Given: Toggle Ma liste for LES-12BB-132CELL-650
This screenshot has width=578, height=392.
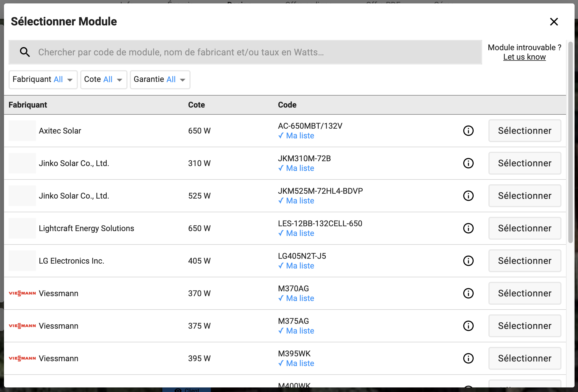Looking at the screenshot, I should [296, 233].
